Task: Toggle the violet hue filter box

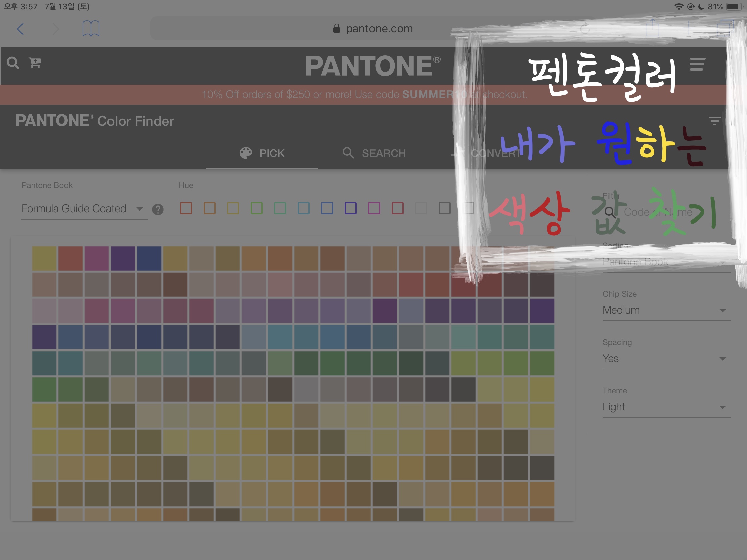Action: 351,208
